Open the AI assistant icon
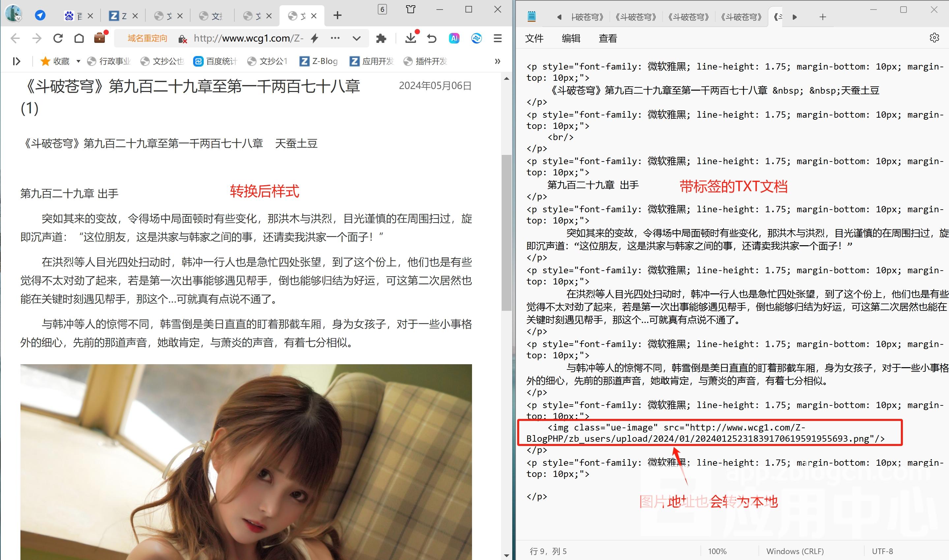Viewport: 949px width, 560px height. point(454,38)
